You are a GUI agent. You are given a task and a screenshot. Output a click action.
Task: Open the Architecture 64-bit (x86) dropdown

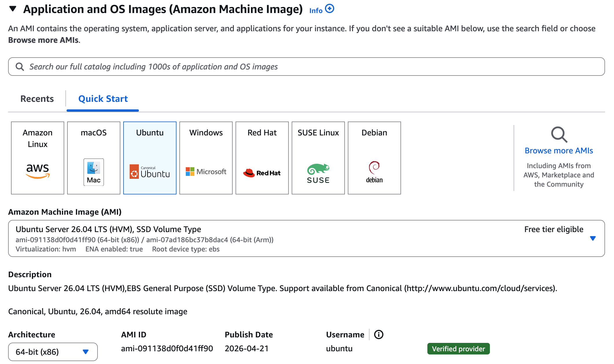[53, 352]
